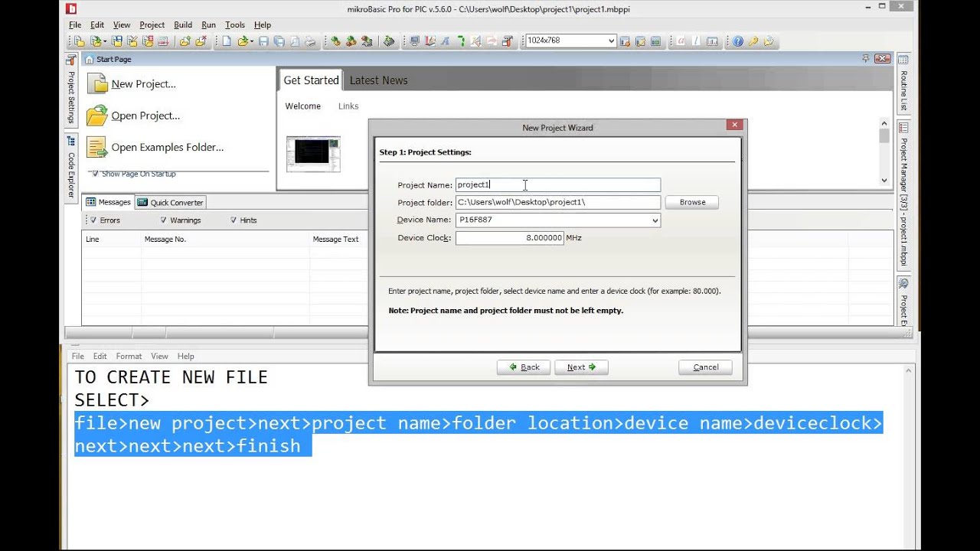This screenshot has width=980, height=551.
Task: Click the Open File folder toolbar icon
Action: click(243, 41)
